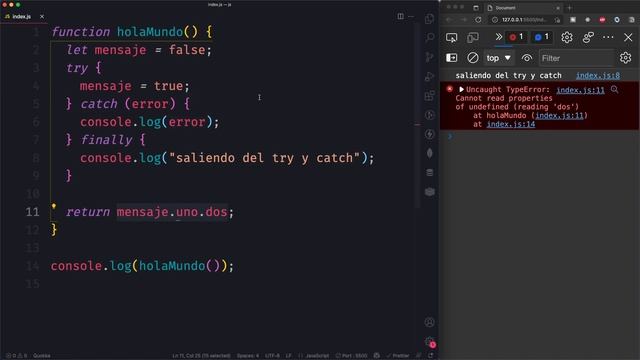Viewport: 640px width, 360px height.
Task: Toggle the console sidebar
Action: [x=451, y=58]
